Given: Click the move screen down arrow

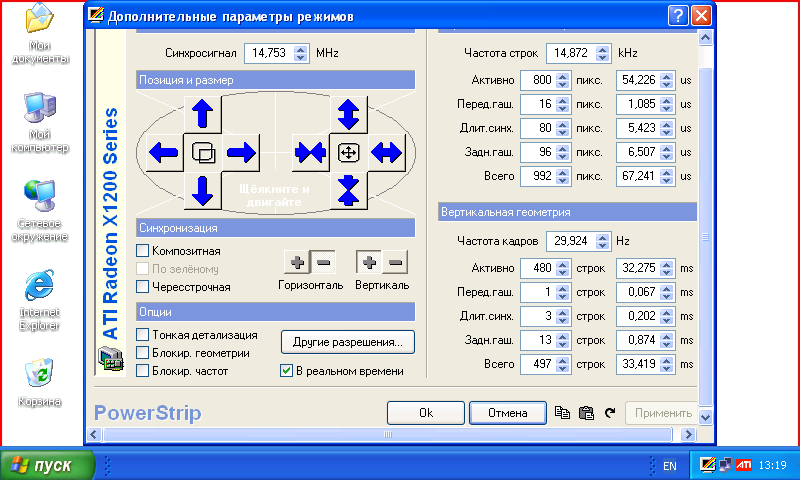Looking at the screenshot, I should pyautogui.click(x=204, y=188).
